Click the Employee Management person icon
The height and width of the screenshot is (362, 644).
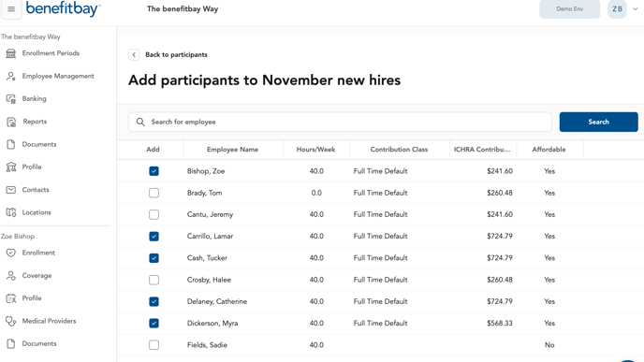[11, 77]
